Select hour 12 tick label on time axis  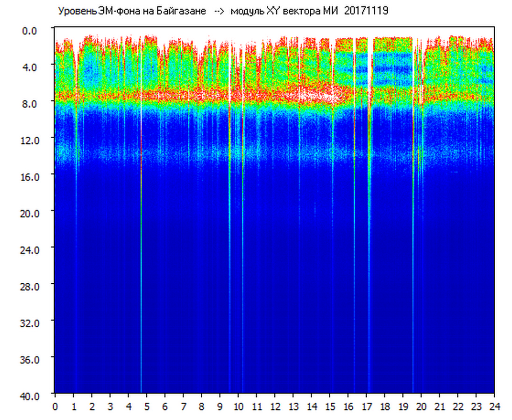(x=275, y=406)
